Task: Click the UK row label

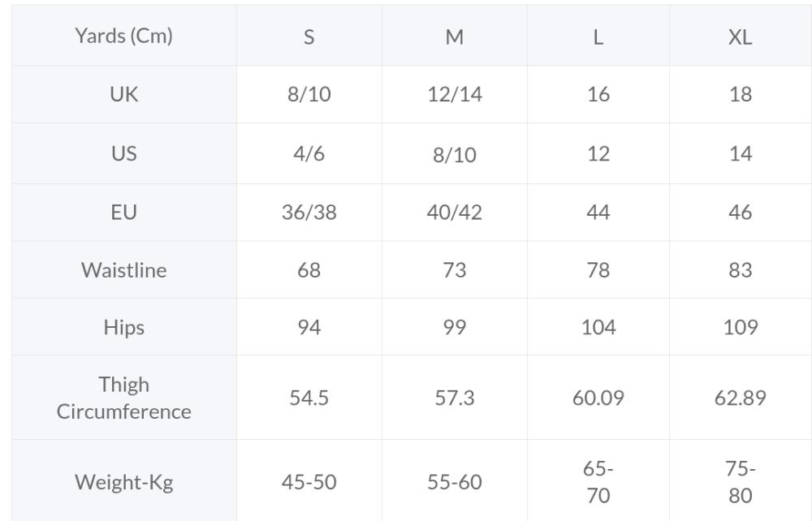Action: click(x=123, y=94)
